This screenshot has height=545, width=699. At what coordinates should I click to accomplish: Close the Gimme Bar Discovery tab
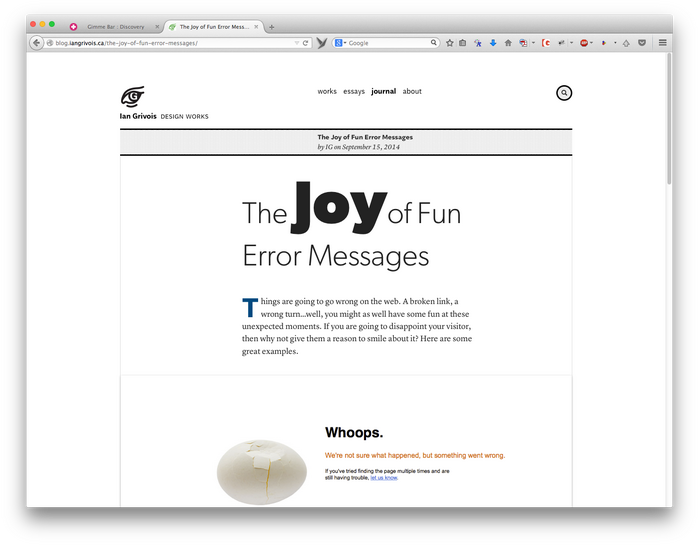(157, 27)
